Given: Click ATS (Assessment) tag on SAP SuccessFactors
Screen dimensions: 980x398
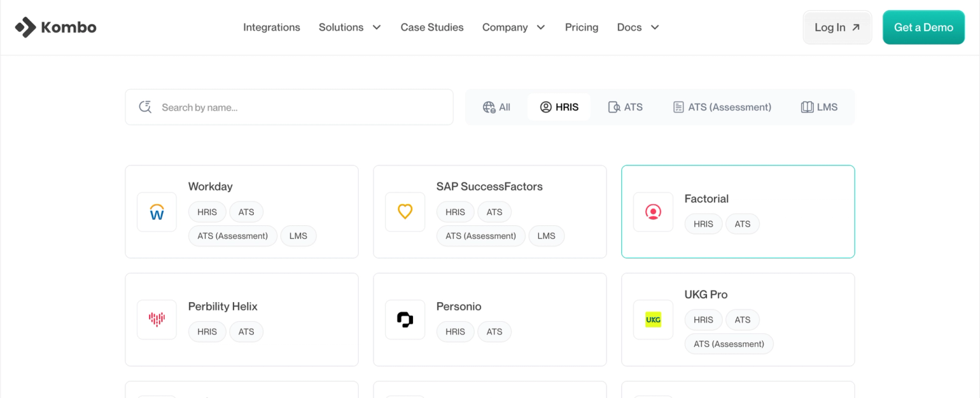Looking at the screenshot, I should click(x=481, y=236).
